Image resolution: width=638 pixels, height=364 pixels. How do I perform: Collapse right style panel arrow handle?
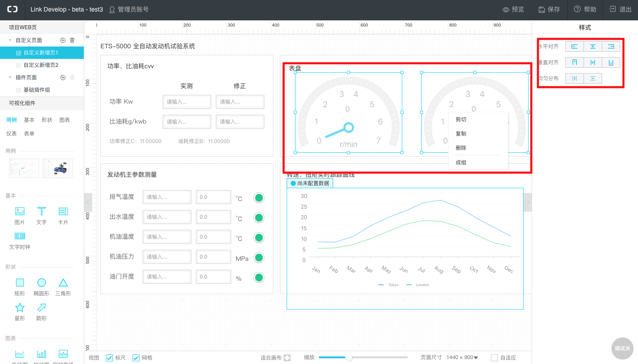point(528,202)
